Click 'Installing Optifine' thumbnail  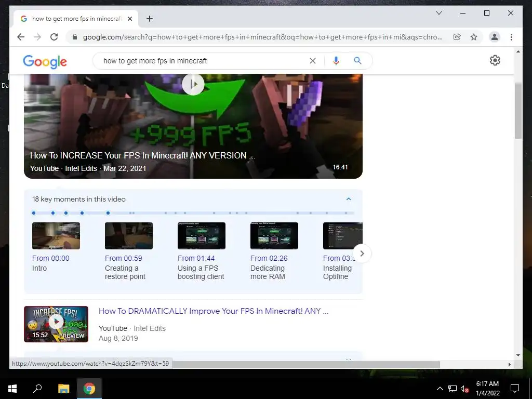[x=343, y=236]
